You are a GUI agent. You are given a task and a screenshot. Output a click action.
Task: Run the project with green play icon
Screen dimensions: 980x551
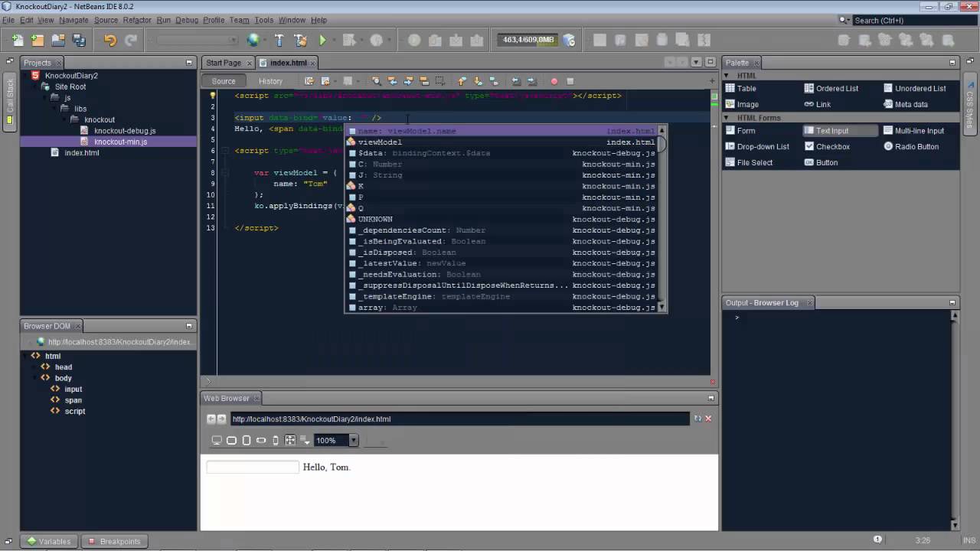323,40
